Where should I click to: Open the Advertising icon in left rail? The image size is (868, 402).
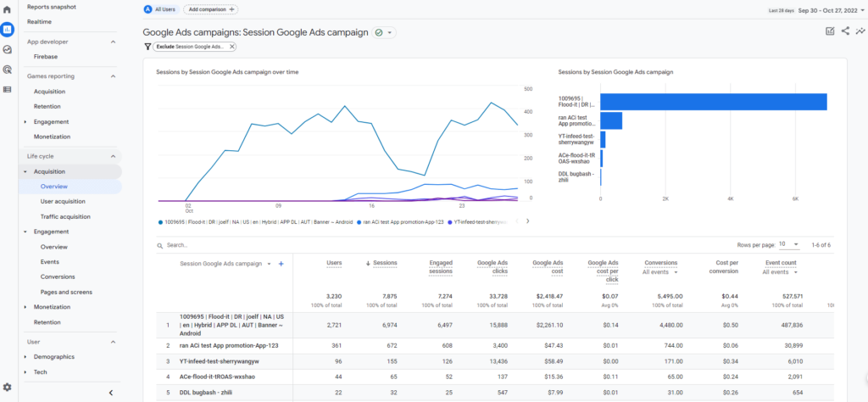[7, 70]
